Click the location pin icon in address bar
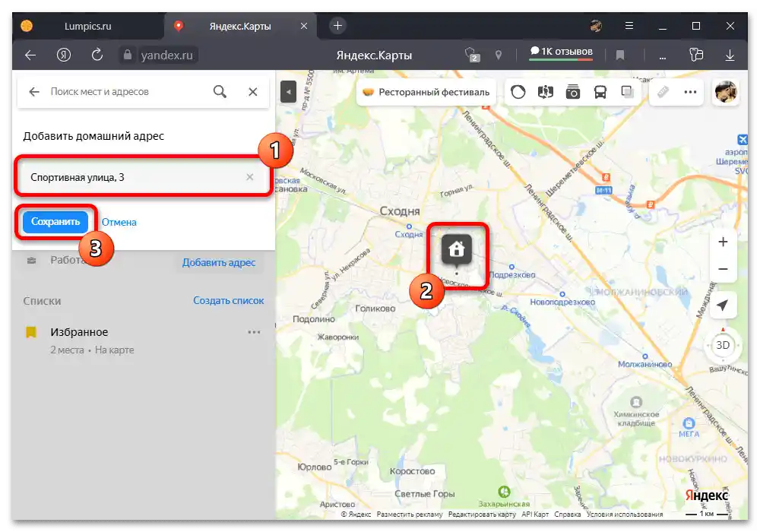The image size is (760, 532). pyautogui.click(x=499, y=55)
